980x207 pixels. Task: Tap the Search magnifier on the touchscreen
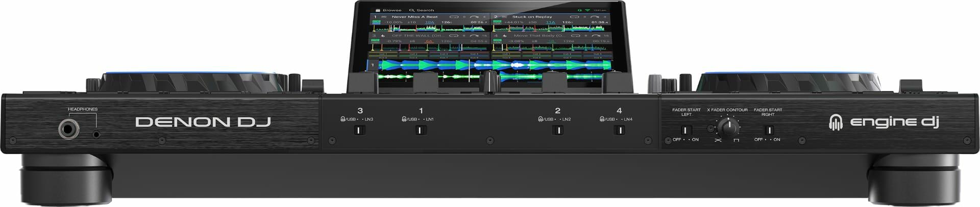pos(411,10)
